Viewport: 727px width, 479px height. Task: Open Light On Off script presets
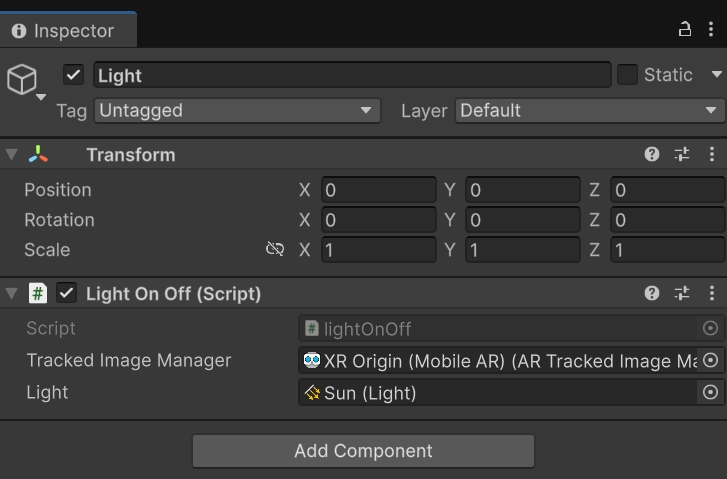(682, 293)
